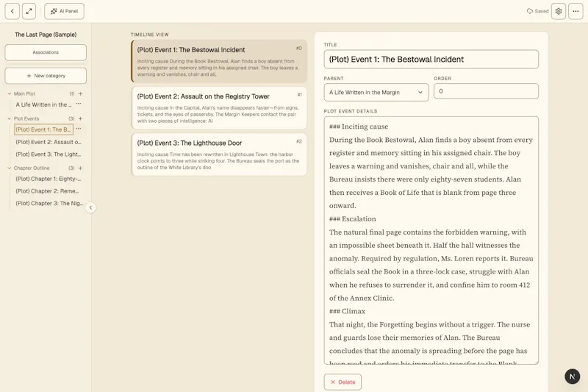Click the Saved cloud status icon
588x392 pixels.
coord(530,11)
